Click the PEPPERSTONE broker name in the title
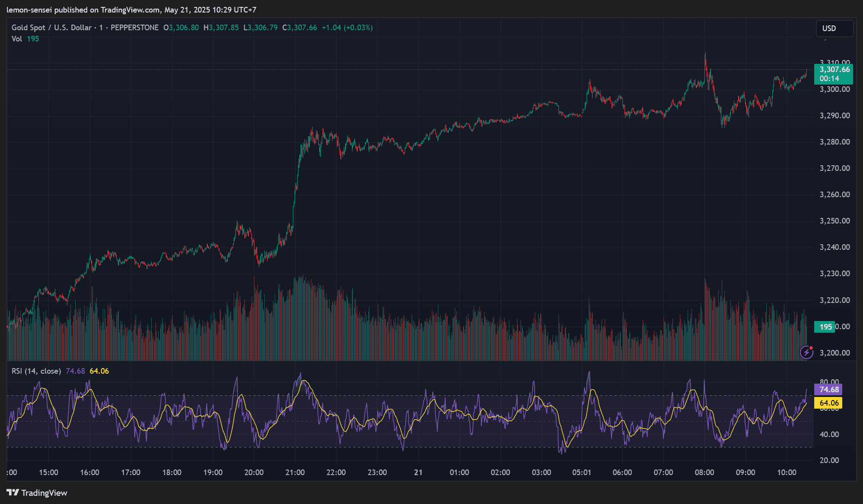 (134, 28)
